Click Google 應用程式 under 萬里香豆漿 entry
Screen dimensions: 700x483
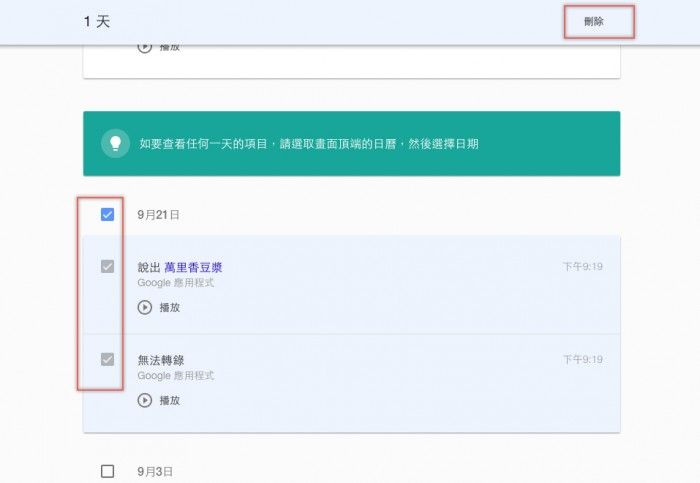tap(176, 283)
